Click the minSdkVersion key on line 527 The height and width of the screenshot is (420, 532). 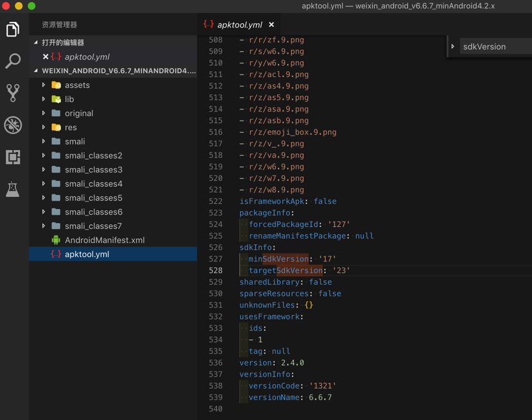click(x=279, y=259)
